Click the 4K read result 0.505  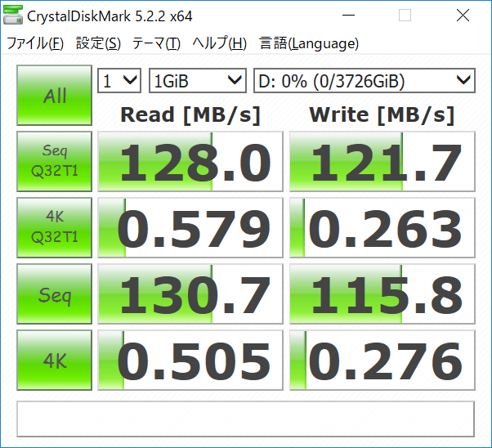[x=190, y=360]
